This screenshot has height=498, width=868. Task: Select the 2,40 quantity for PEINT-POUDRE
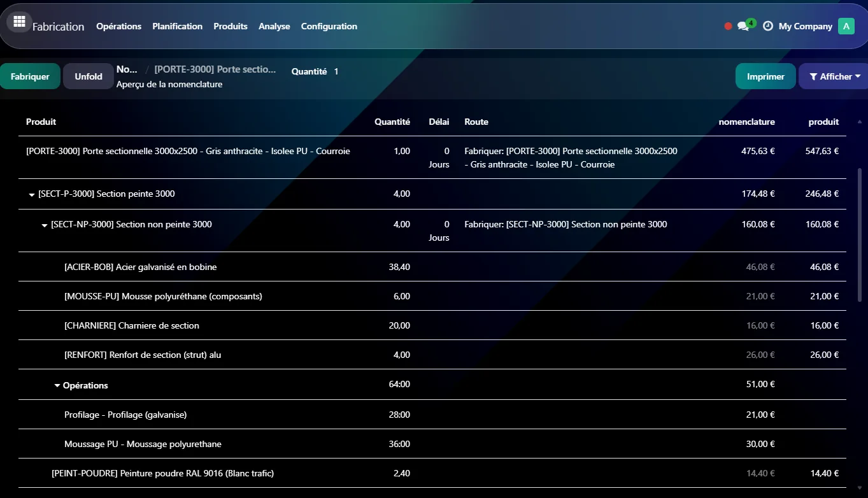[x=402, y=473]
